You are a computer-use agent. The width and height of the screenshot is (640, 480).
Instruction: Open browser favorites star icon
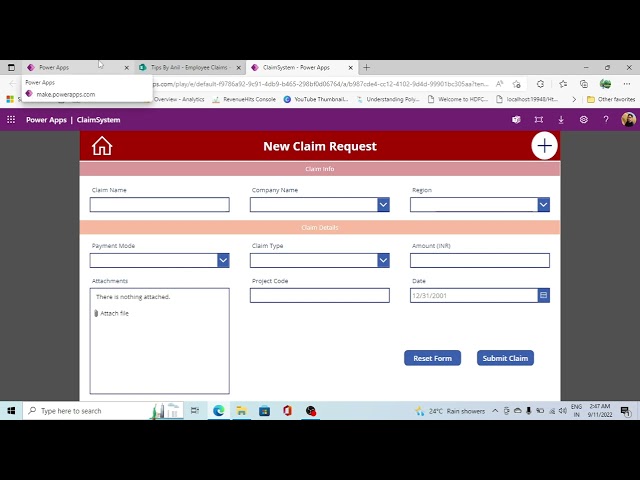click(563, 84)
